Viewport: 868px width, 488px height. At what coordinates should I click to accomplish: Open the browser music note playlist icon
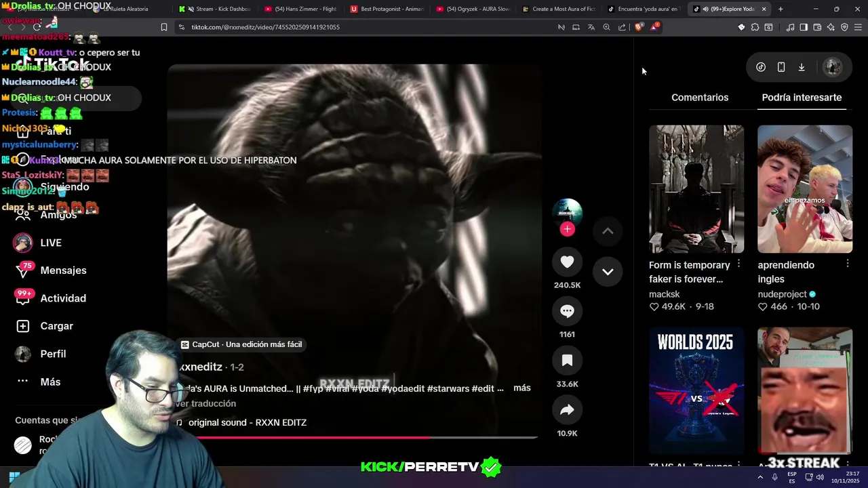[790, 27]
